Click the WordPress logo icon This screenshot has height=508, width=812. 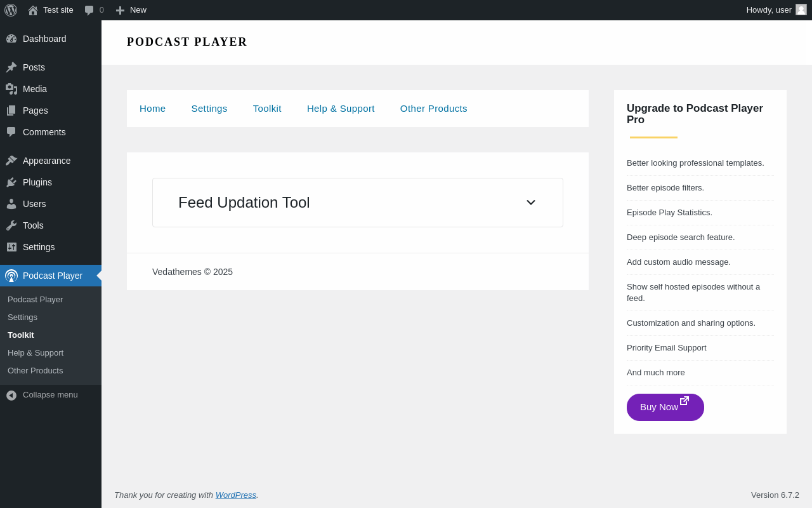point(11,10)
